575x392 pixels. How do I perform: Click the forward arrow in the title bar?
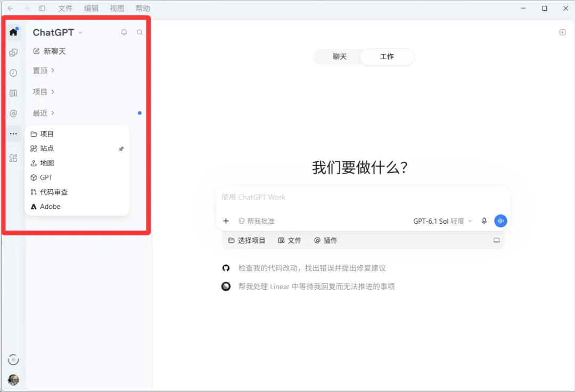tap(27, 8)
